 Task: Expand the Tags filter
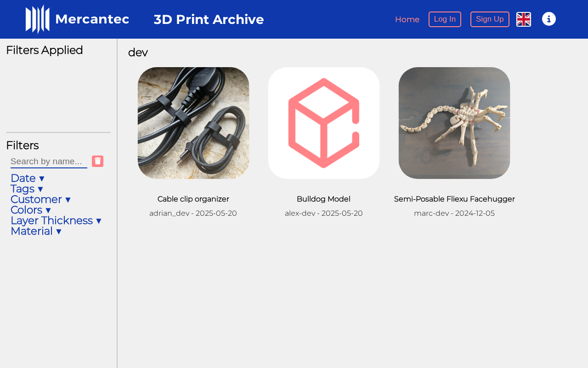click(x=27, y=189)
